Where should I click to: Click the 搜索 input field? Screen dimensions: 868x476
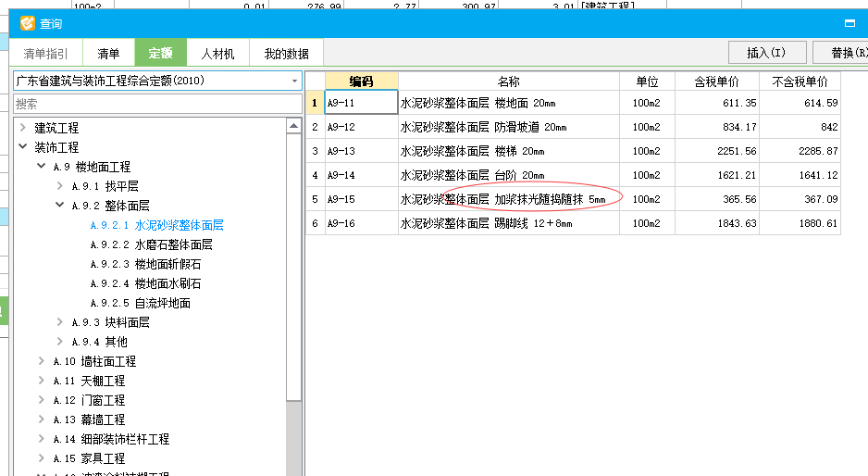coord(157,104)
